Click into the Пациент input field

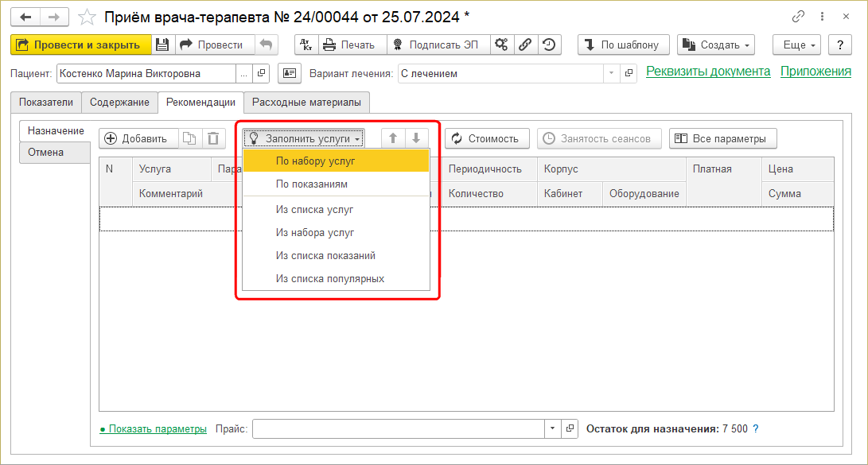[146, 73]
